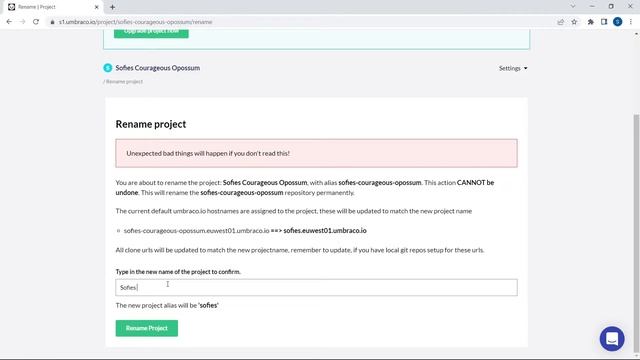This screenshot has height=360, width=640.
Task: Click the padlock site info icon
Action: click(52, 22)
